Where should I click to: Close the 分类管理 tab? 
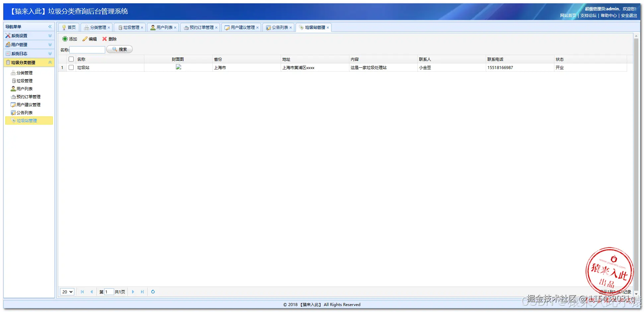click(x=109, y=28)
